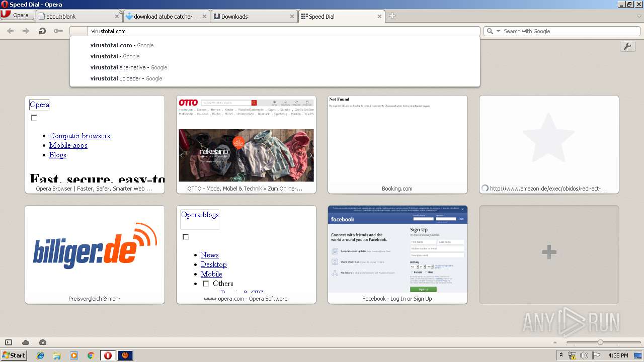Go forward with the forward arrow
This screenshot has height=362, width=644.
tap(26, 31)
